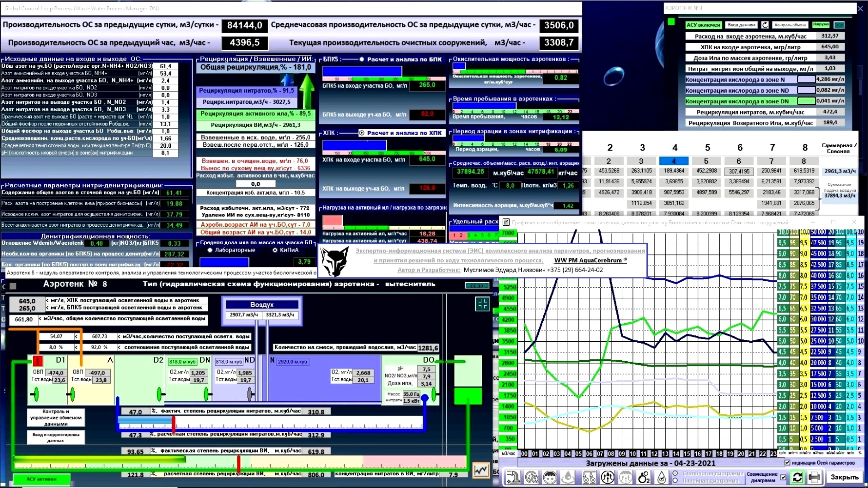Click the < arrow beside 54,07
Viewport: 868px width, 488px height.
[x=76, y=336]
